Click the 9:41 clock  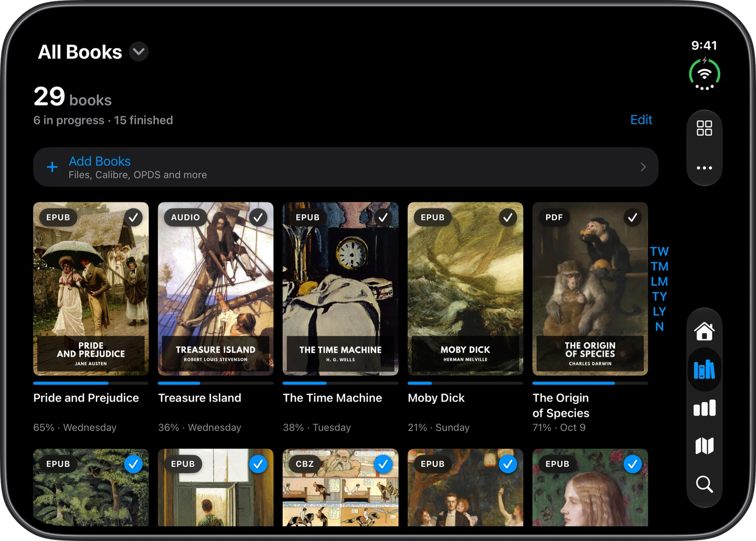pos(704,45)
